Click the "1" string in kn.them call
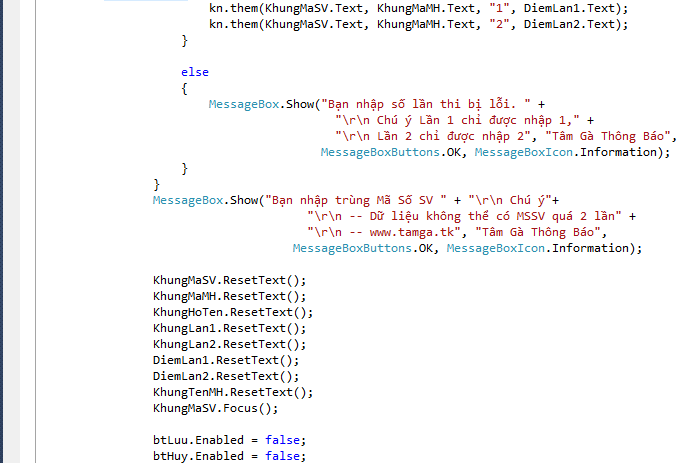Image resolution: width=682 pixels, height=463 pixels. point(499,8)
